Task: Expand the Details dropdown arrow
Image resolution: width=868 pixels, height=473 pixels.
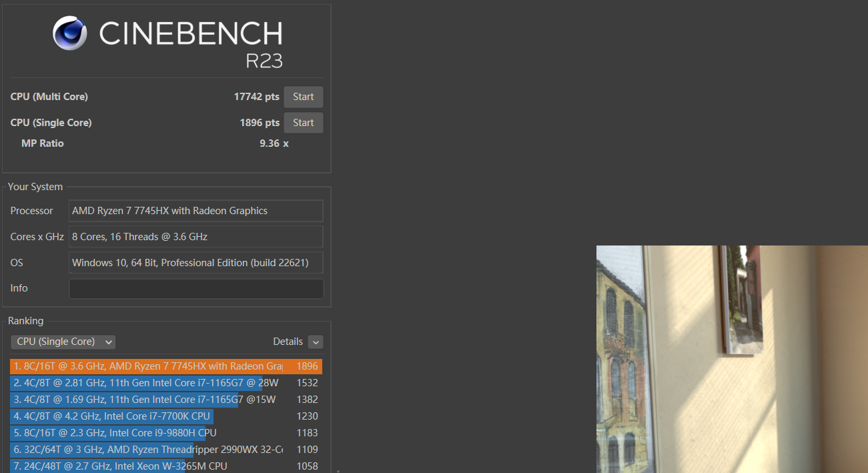Action: [316, 342]
